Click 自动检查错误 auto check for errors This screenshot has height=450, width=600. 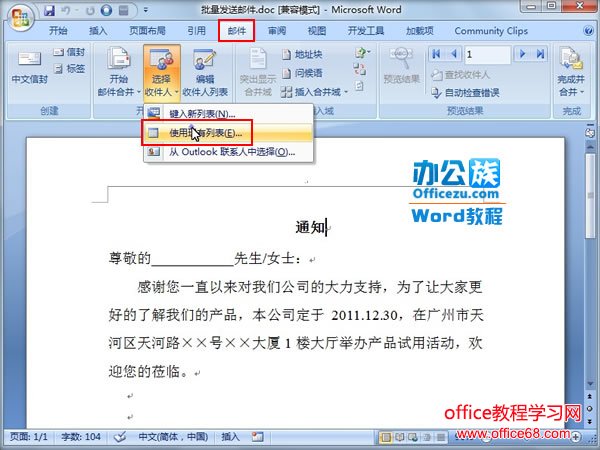click(465, 93)
